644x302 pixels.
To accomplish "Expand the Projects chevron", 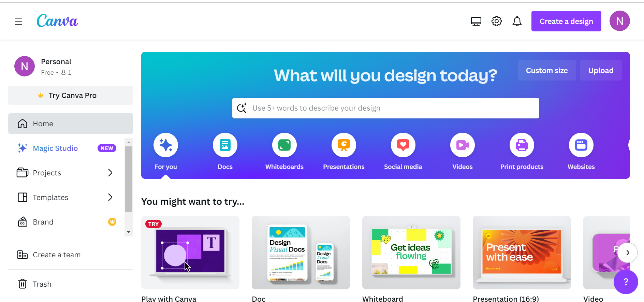I will click(x=110, y=173).
